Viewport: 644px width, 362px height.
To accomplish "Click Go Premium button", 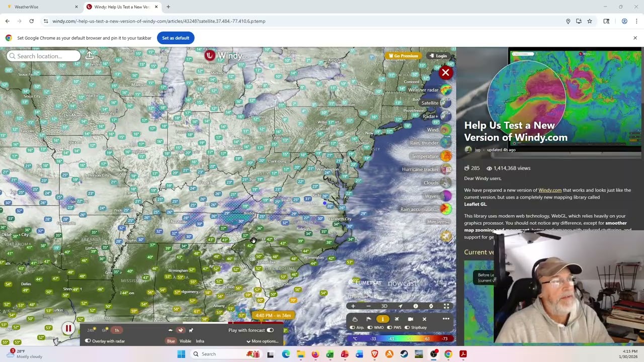I will [403, 56].
